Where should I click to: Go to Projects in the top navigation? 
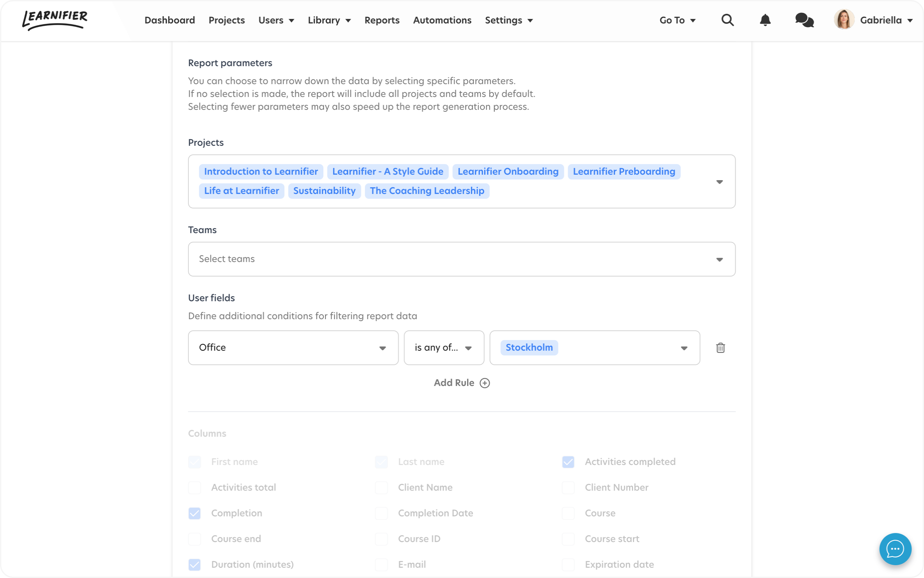(x=227, y=20)
